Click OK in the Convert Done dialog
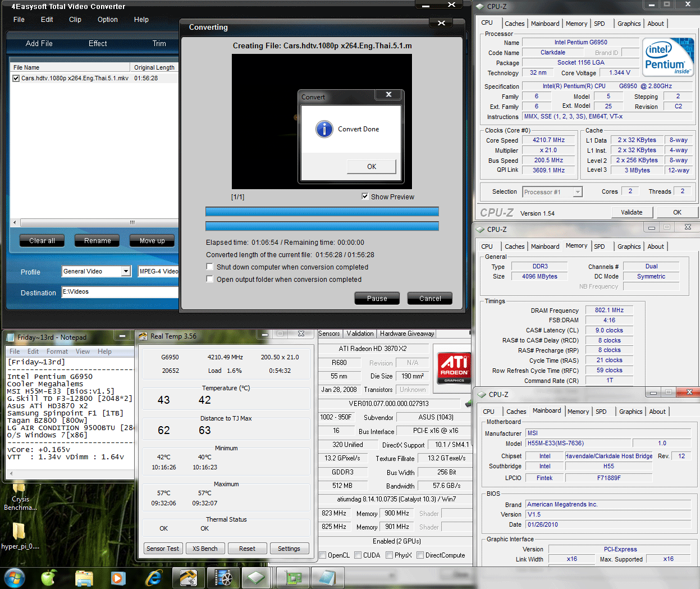The width and height of the screenshot is (700, 589). 372,167
